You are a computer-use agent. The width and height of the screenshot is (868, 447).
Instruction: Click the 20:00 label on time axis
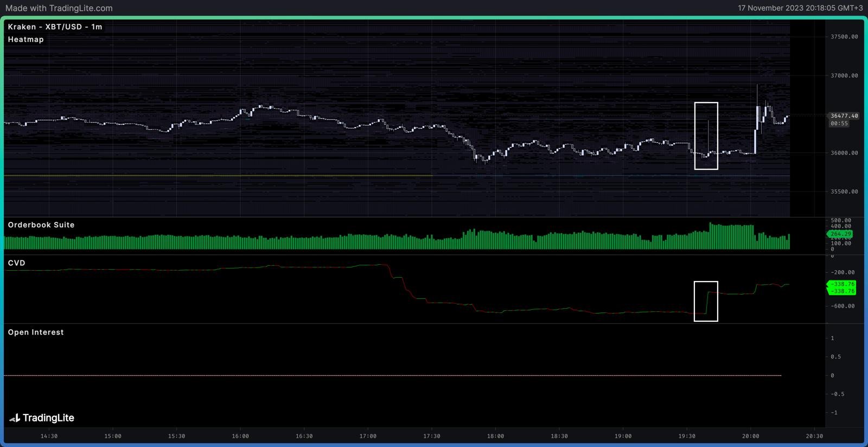[750, 436]
